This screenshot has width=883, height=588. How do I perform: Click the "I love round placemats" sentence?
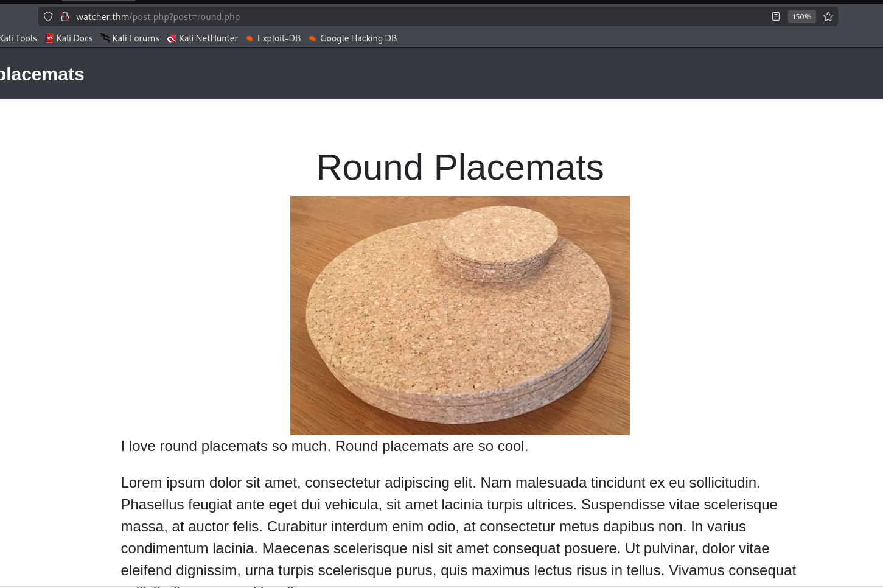coord(324,446)
